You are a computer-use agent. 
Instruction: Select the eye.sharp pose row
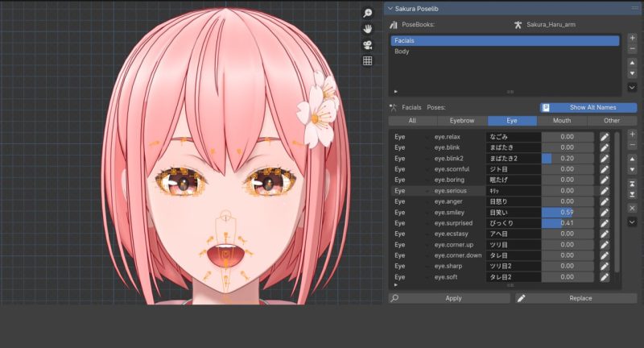[501, 267]
